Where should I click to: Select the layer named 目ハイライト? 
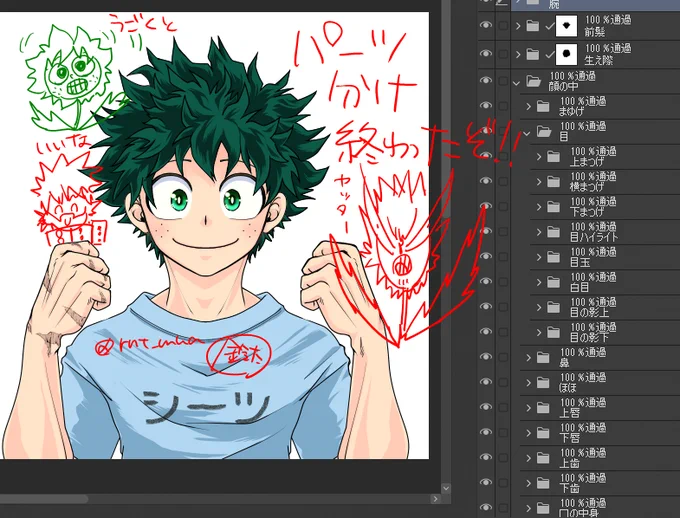(x=594, y=237)
